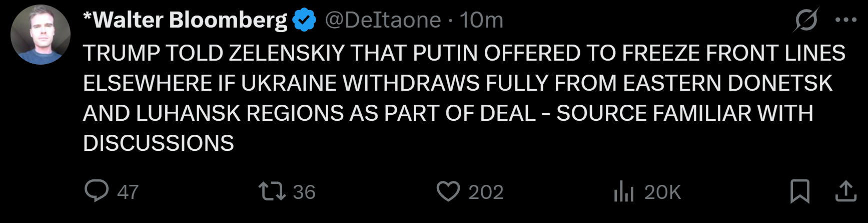Viewport: 868px width, 223px height.
Task: Click the word DISCUSSIONS in the tweet
Action: pos(159,143)
